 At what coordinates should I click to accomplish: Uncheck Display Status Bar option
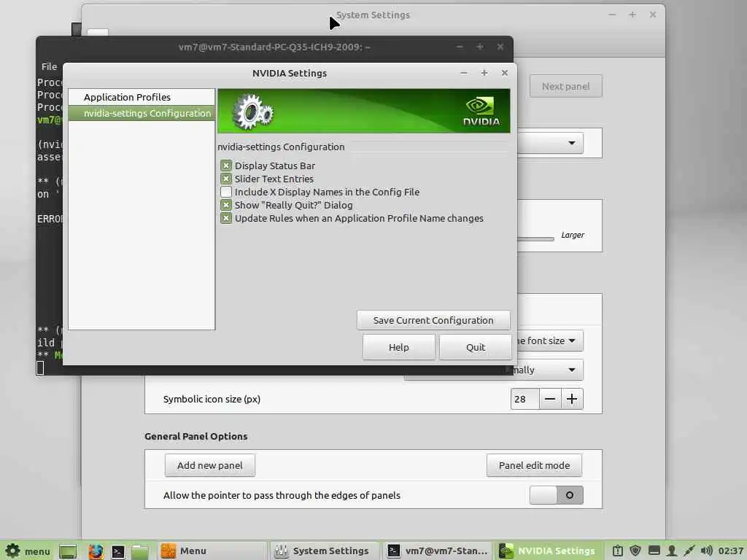(x=226, y=166)
